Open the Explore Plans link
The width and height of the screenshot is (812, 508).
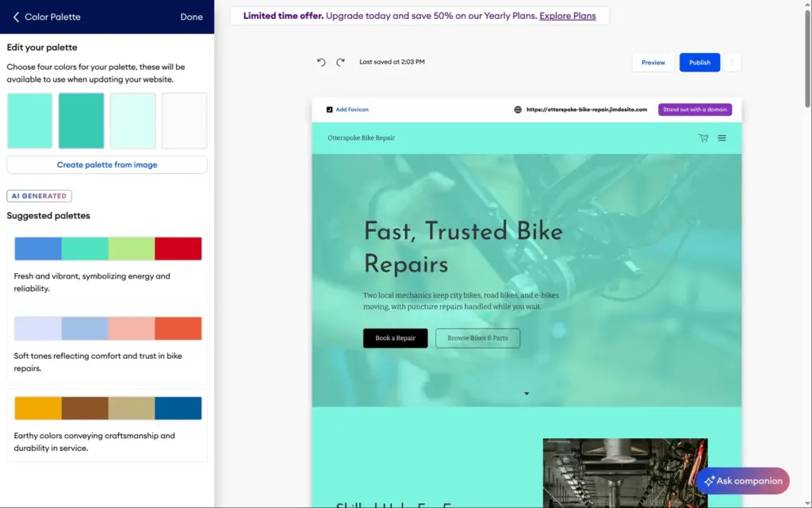coord(568,16)
